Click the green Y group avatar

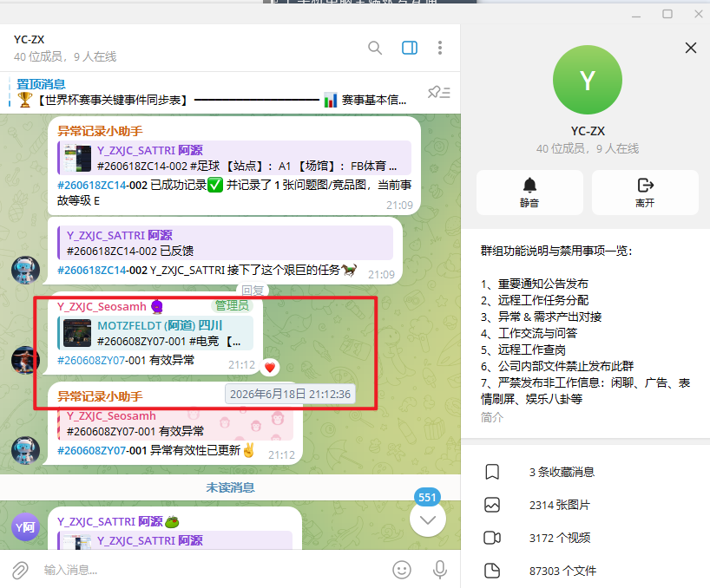tap(588, 80)
